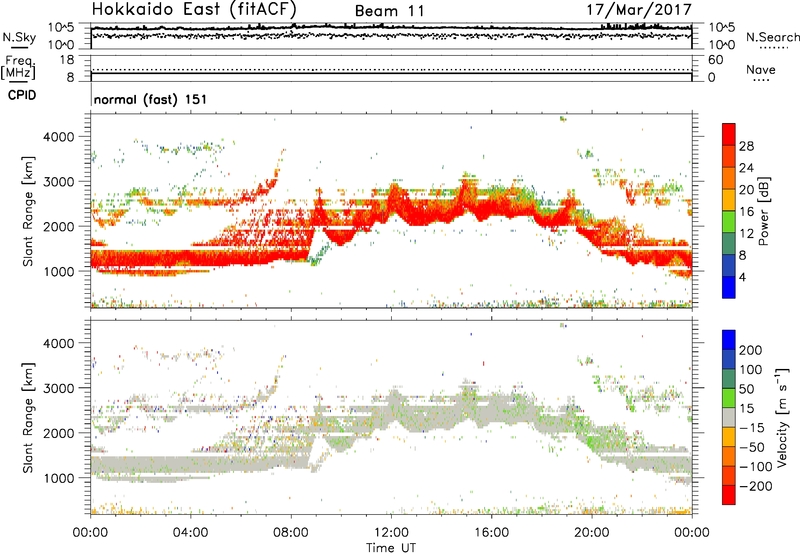Select the 'Freq. [MHz]' axis label

point(18,67)
